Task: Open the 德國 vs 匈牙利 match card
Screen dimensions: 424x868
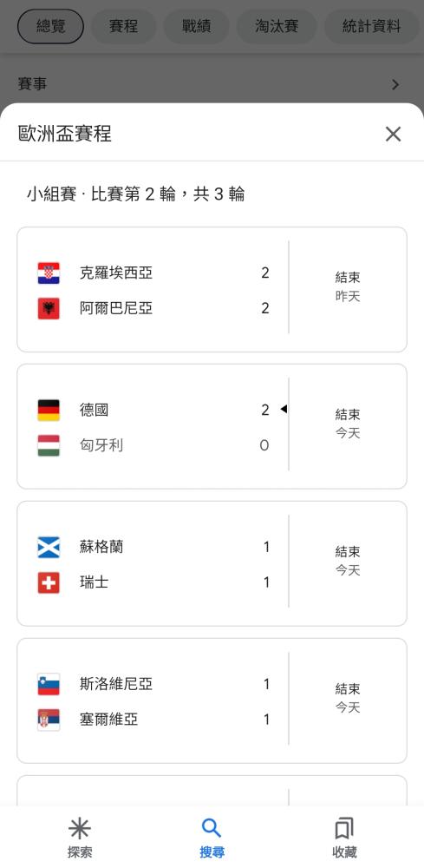Action: pos(212,426)
